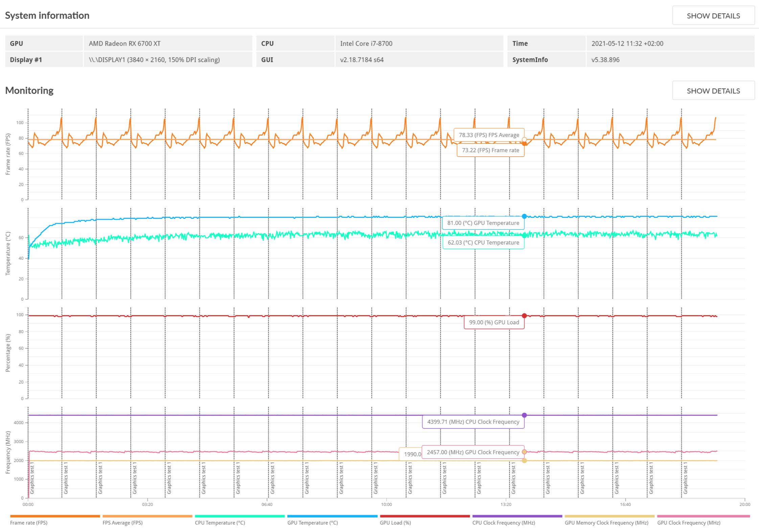Click the Display #1 label cell
759x532 pixels.
44,60
